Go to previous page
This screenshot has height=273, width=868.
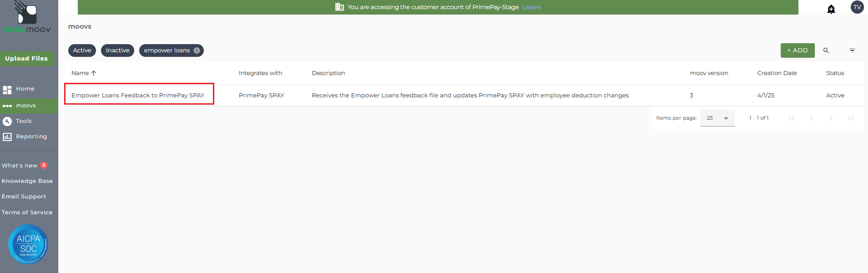click(811, 118)
